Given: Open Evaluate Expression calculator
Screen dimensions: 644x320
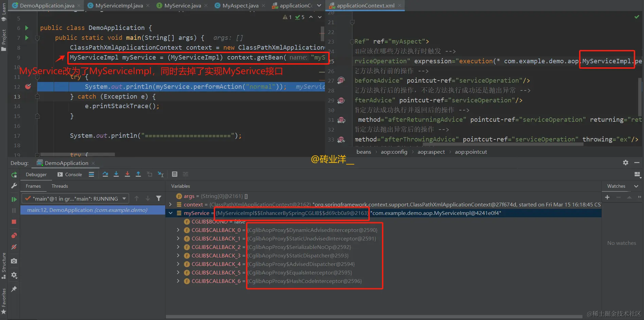Looking at the screenshot, I should (175, 174).
